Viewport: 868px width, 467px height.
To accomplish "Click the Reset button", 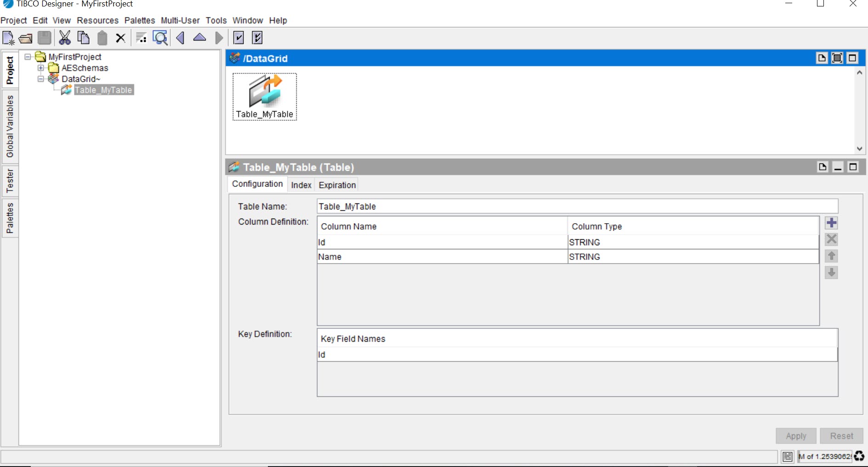I will click(x=841, y=436).
